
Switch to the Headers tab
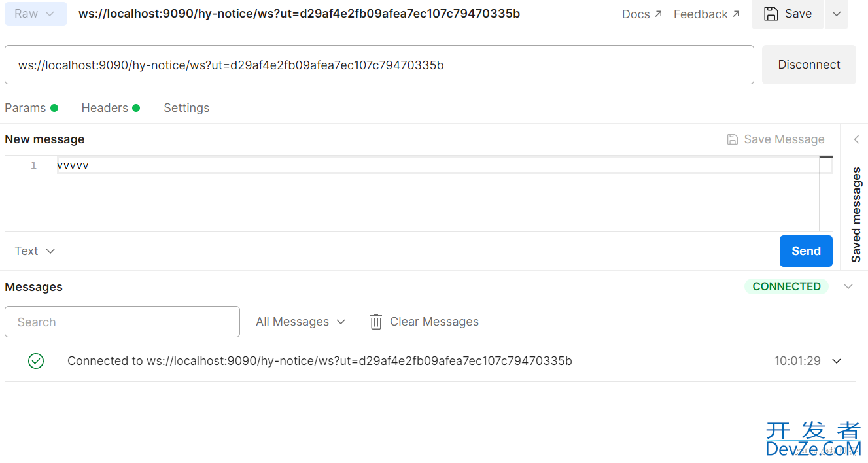(105, 108)
